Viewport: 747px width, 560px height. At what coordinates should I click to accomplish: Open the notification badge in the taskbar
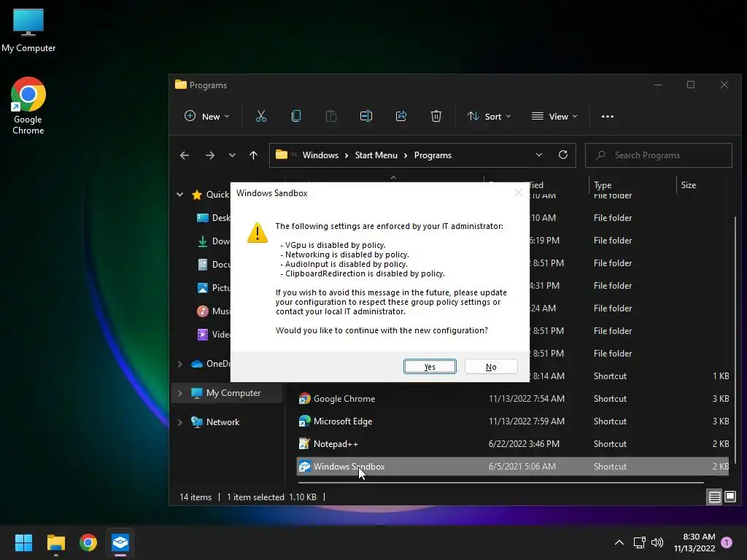pyautogui.click(x=727, y=542)
